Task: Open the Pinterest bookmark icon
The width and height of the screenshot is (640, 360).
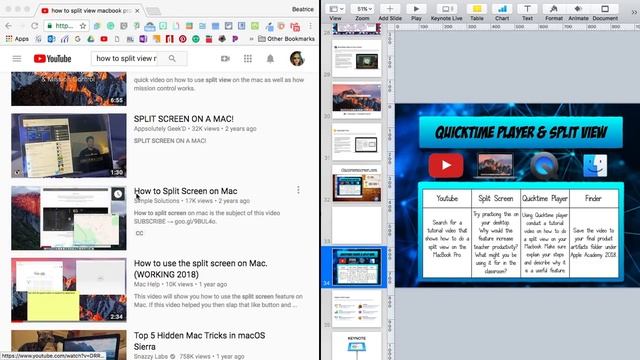Action: coord(182,39)
